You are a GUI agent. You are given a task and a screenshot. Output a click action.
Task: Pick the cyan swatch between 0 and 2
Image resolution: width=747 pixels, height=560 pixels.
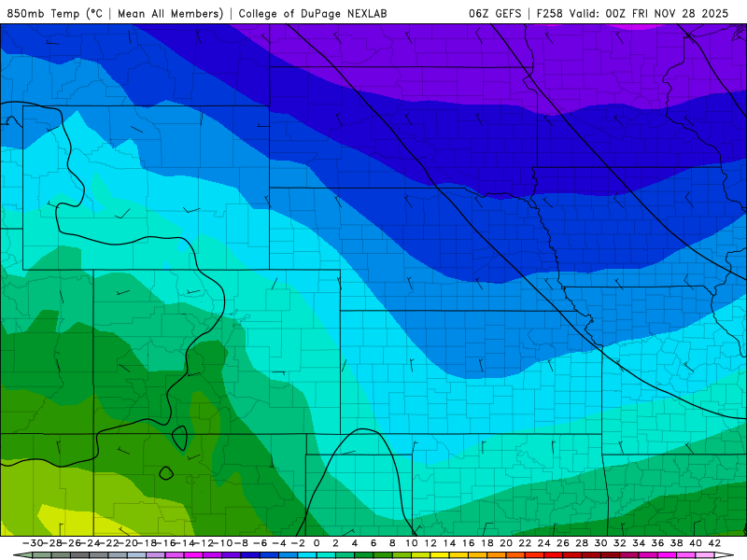[x=325, y=555]
